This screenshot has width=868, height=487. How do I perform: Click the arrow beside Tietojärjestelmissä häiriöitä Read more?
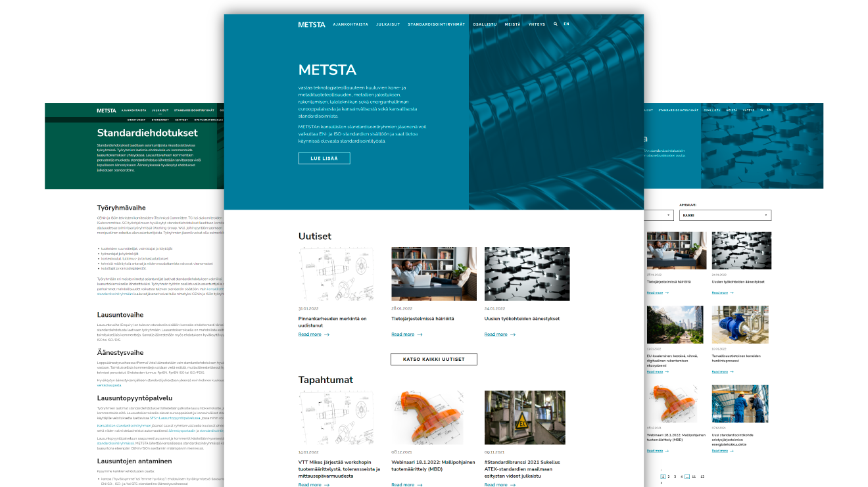(x=420, y=335)
